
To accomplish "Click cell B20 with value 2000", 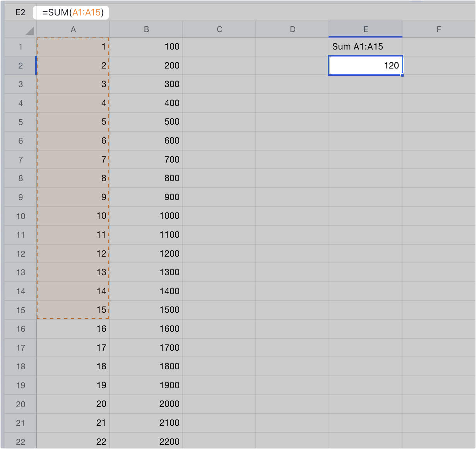I will coord(146,404).
